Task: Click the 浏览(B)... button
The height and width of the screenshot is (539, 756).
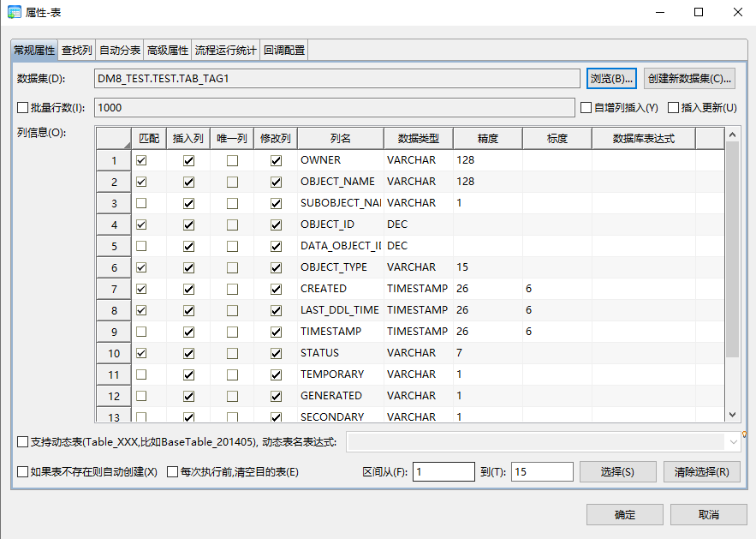Action: (x=611, y=79)
